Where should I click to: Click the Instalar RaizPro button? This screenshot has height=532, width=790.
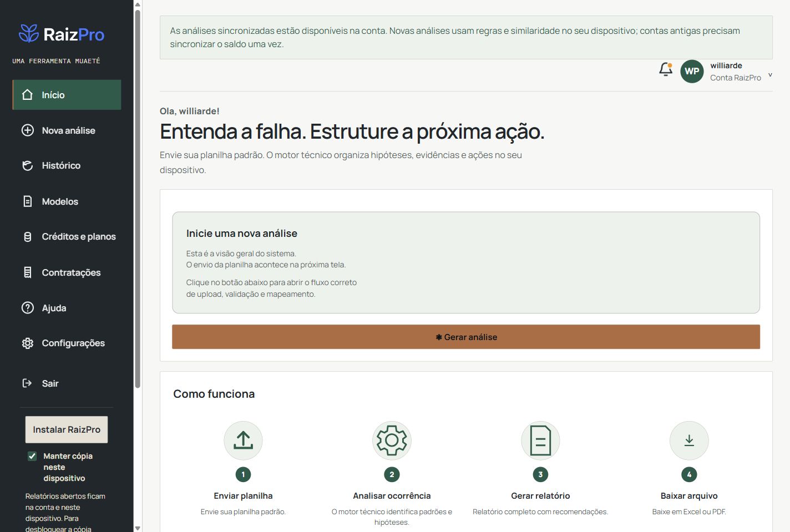(x=67, y=429)
